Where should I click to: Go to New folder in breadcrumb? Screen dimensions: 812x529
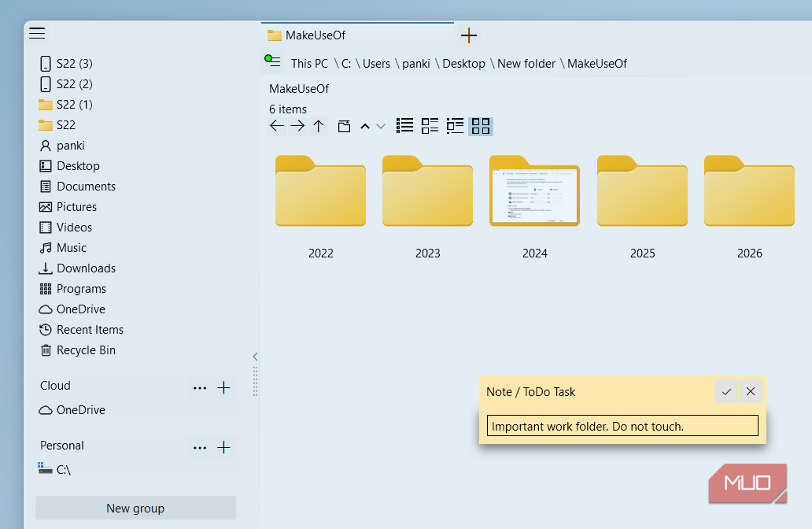[x=526, y=64]
